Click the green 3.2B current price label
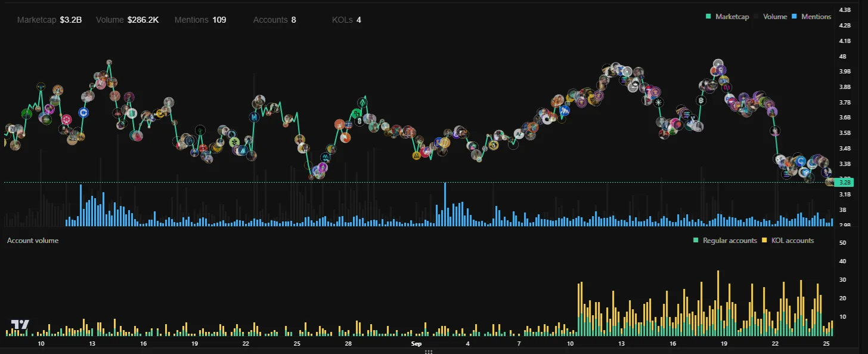 pyautogui.click(x=844, y=182)
